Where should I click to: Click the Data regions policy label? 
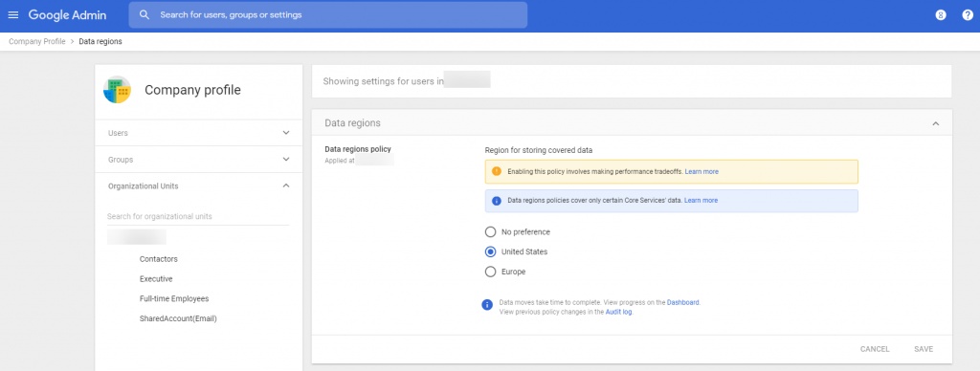click(x=358, y=149)
